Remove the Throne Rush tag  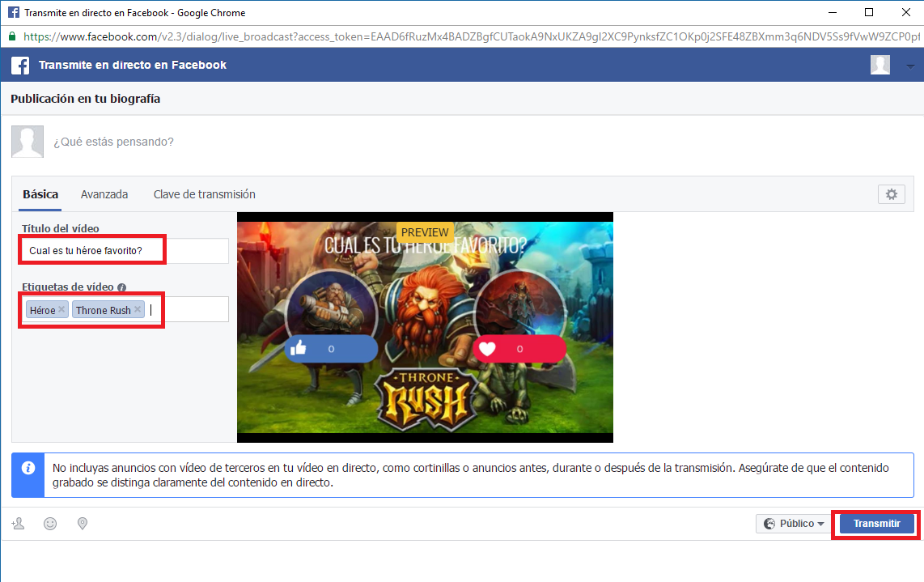(x=138, y=309)
